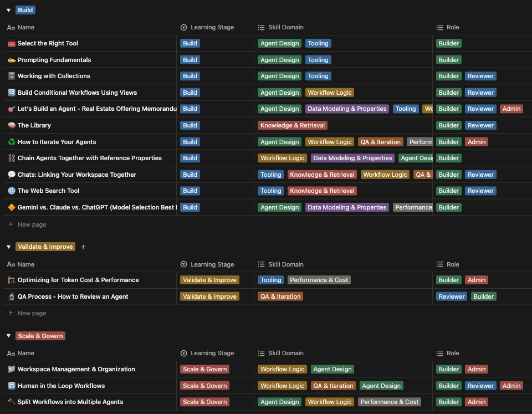This screenshot has height=414, width=532.
Task: Click Reviewer tag in Working with Collections row
Action: pyautogui.click(x=480, y=76)
